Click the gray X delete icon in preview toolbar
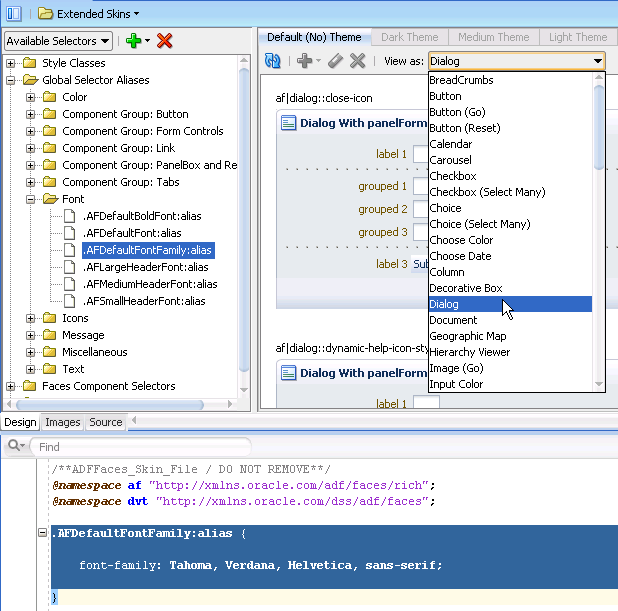 (357, 61)
